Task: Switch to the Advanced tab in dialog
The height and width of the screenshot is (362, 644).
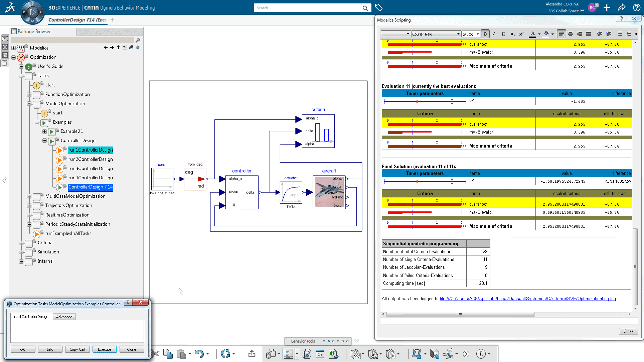Action: [x=64, y=316]
